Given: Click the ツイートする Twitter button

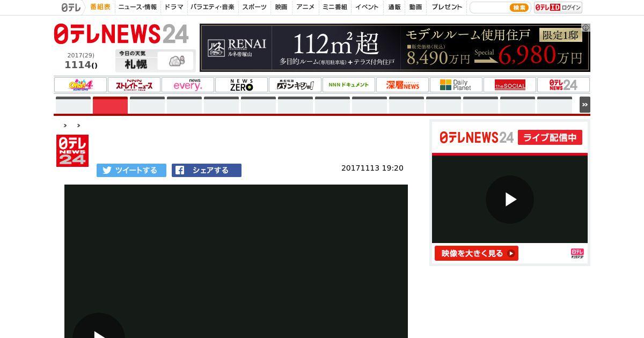Looking at the screenshot, I should [131, 170].
